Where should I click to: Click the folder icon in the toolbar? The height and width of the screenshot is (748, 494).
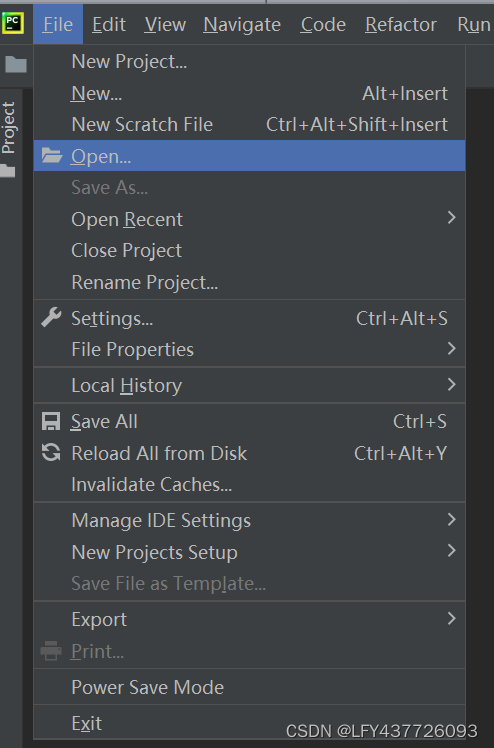click(16, 64)
